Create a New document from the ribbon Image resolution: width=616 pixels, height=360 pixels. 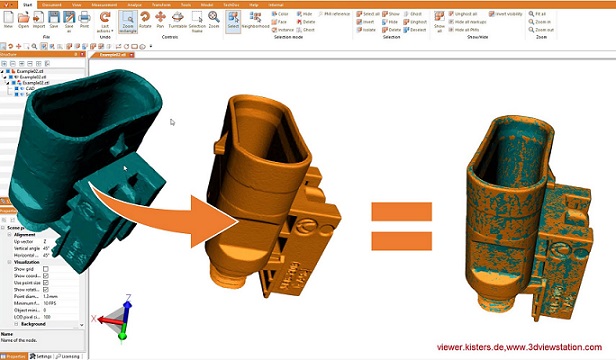(8, 20)
